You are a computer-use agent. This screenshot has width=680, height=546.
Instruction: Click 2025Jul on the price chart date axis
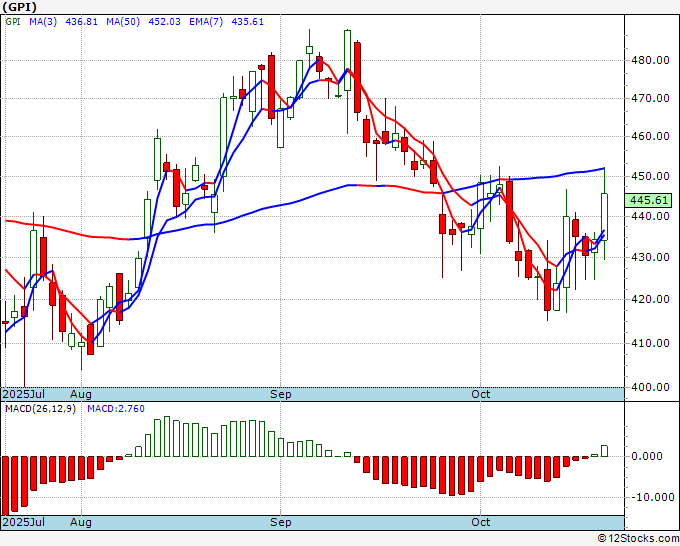tap(23, 394)
